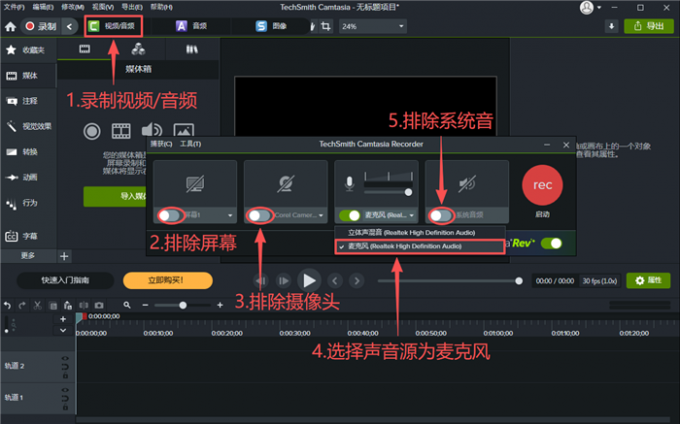Click the circular record icon in media bin
Image resolution: width=680 pixels, height=424 pixels.
point(92,131)
